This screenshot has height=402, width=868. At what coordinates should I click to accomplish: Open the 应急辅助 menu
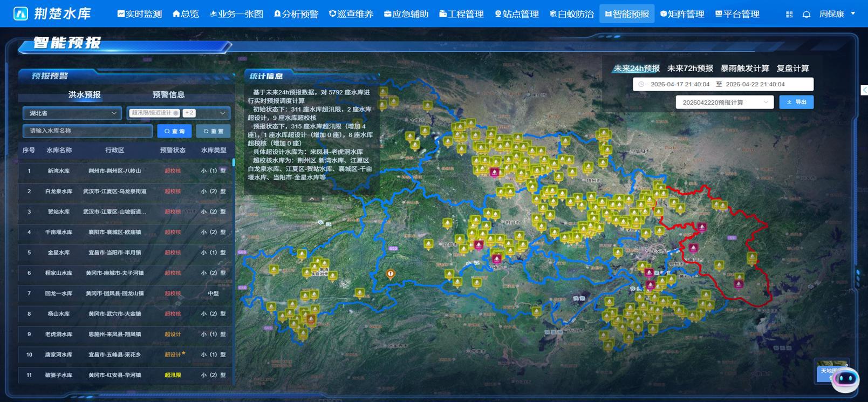point(406,14)
